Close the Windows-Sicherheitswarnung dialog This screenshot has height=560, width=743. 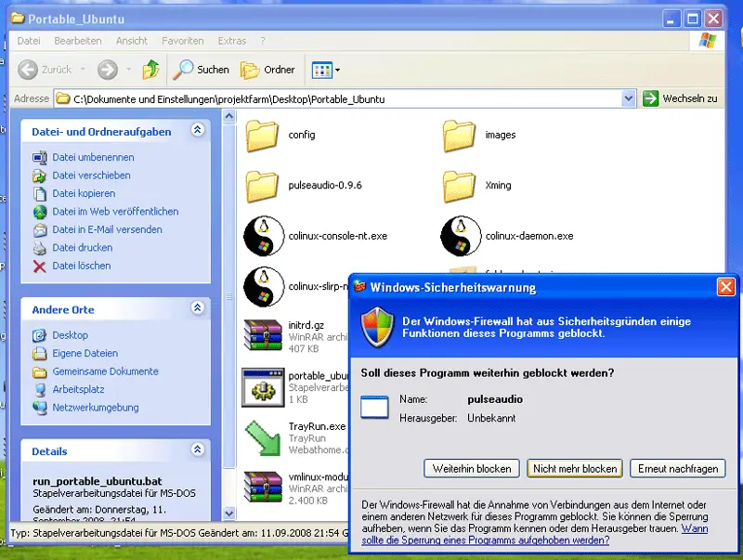pos(726,287)
